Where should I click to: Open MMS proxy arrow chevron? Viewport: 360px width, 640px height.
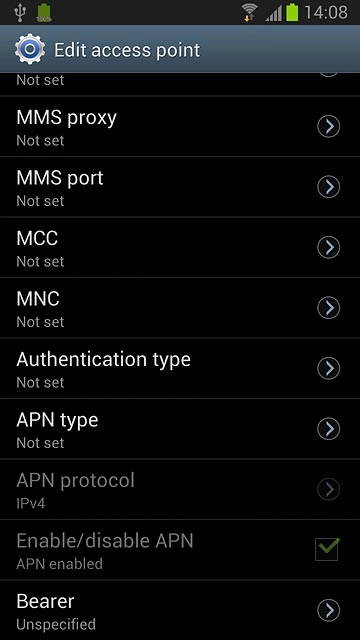click(x=329, y=126)
